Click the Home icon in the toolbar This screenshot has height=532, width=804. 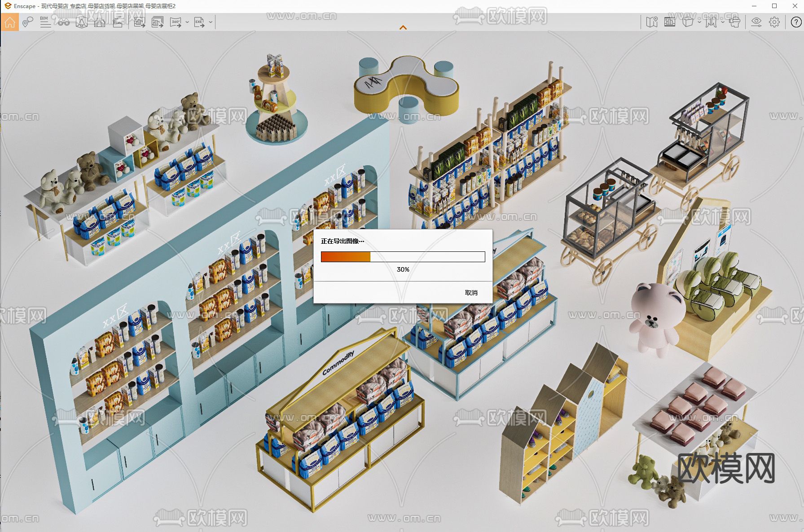pos(10,22)
